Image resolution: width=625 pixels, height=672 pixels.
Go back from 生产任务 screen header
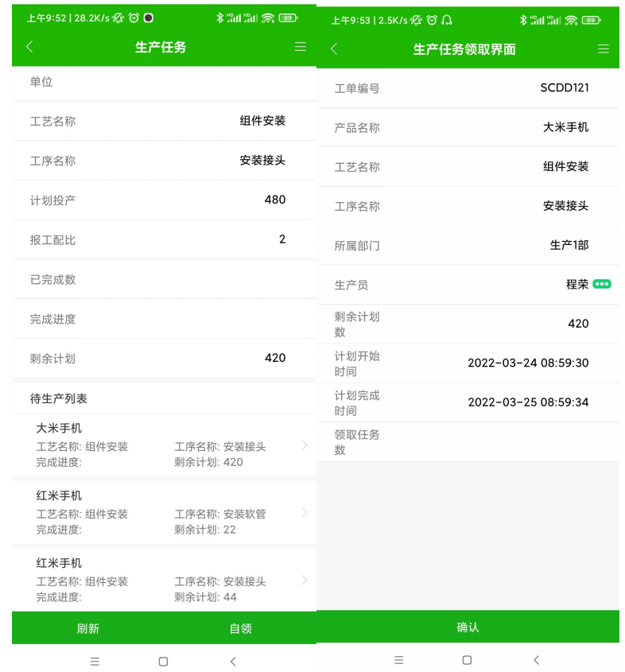coord(29,47)
